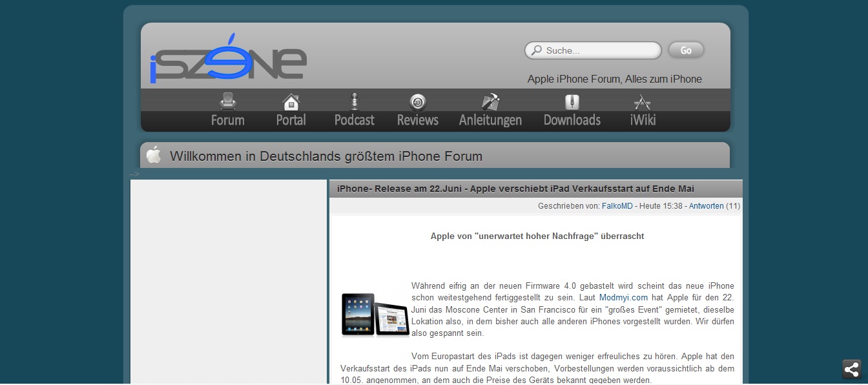Select the Podcast microphone icon

(354, 101)
